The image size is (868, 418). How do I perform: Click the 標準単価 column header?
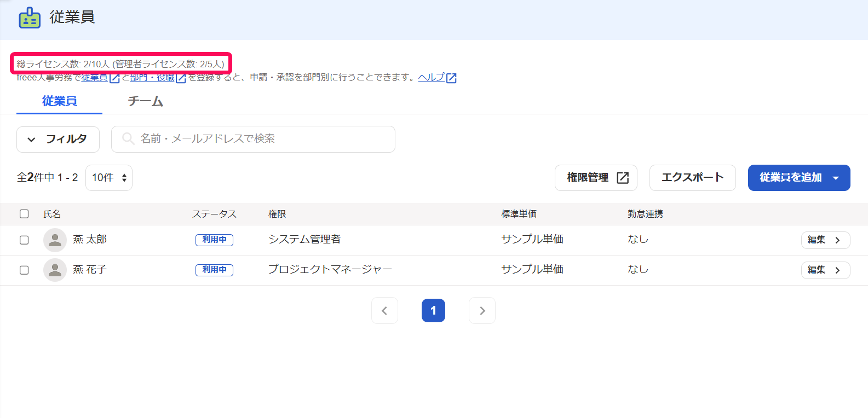pos(519,214)
